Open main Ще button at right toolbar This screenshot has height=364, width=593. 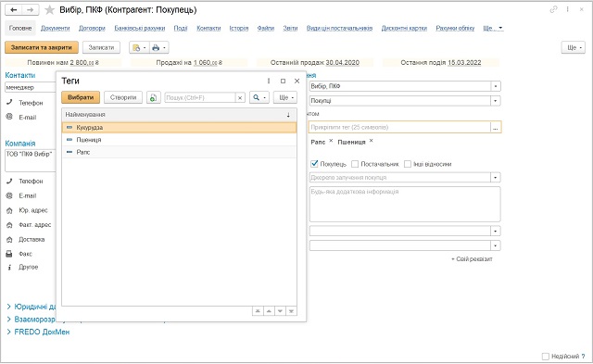574,47
